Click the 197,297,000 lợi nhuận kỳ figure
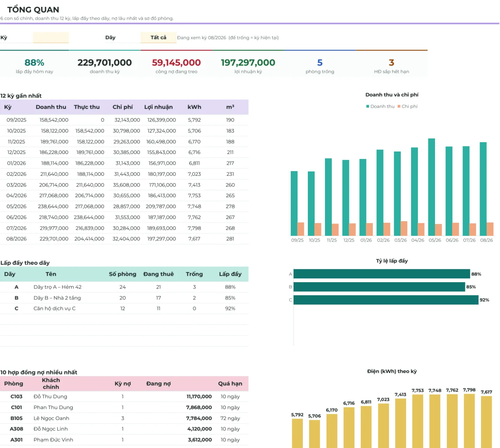Screen dimensions: 500x448 (x=248, y=63)
